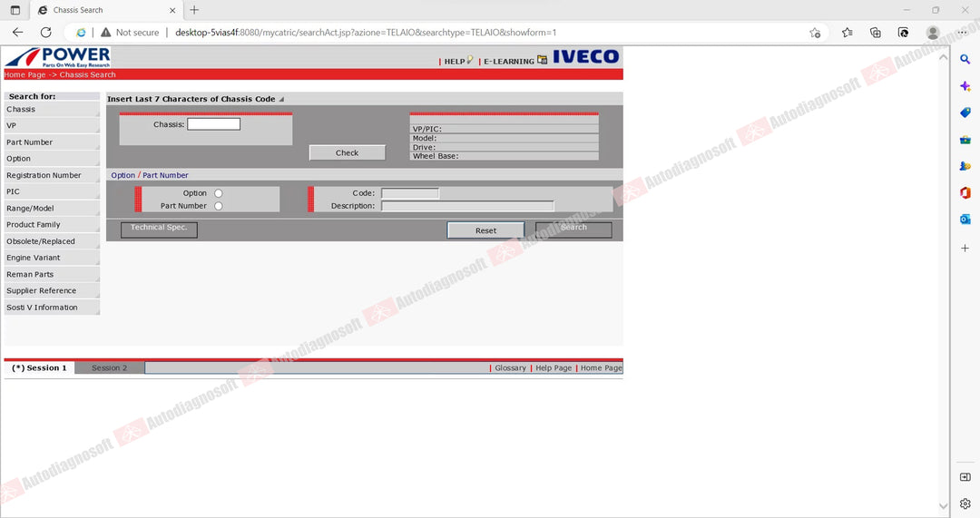Click the Code input field
980x518 pixels.
pyautogui.click(x=410, y=194)
